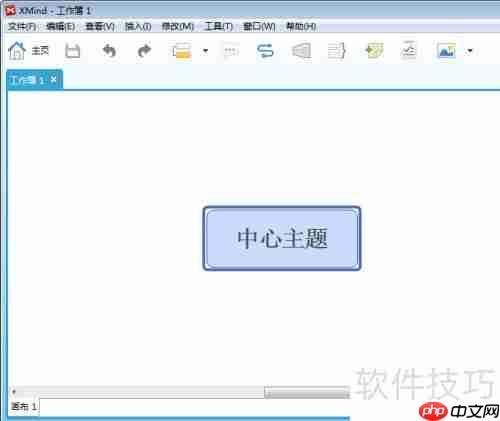Screen dimensions: 500x421
Task: Close the 工作簿 1 tab
Action: click(54, 80)
